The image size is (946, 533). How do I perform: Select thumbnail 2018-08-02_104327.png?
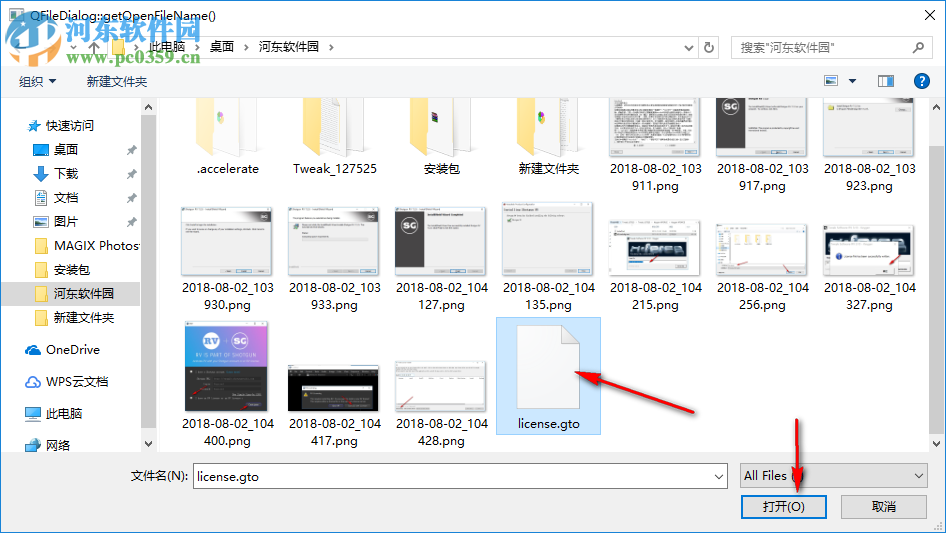[x=869, y=250]
